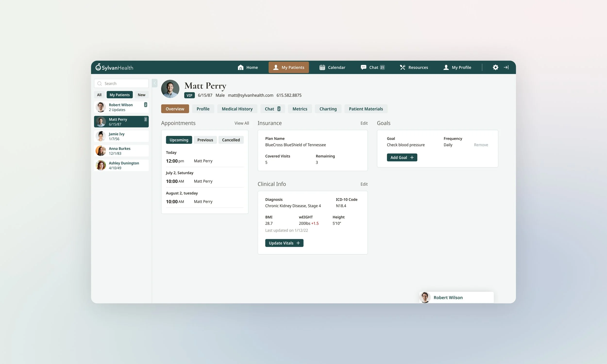Switch to the Charting tab
Image resolution: width=607 pixels, height=364 pixels.
click(x=328, y=109)
